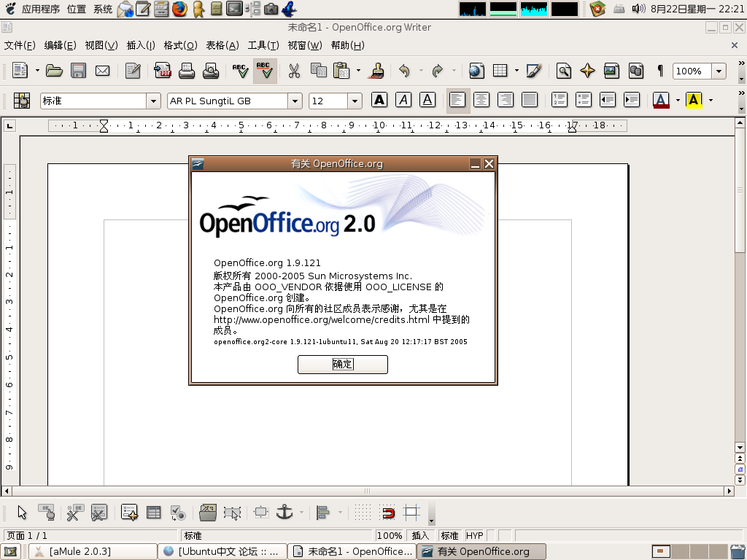Open the Data Sources icon
The image size is (747, 560).
[x=636, y=71]
